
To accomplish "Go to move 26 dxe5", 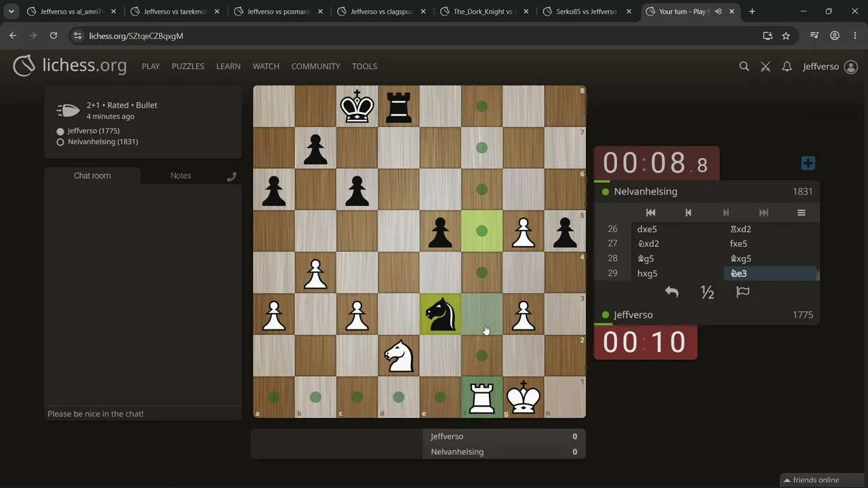I will (x=678, y=229).
